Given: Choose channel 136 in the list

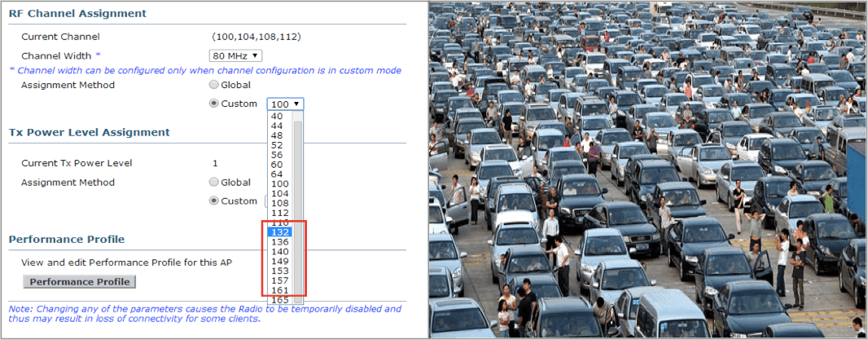Looking at the screenshot, I should click(x=280, y=242).
